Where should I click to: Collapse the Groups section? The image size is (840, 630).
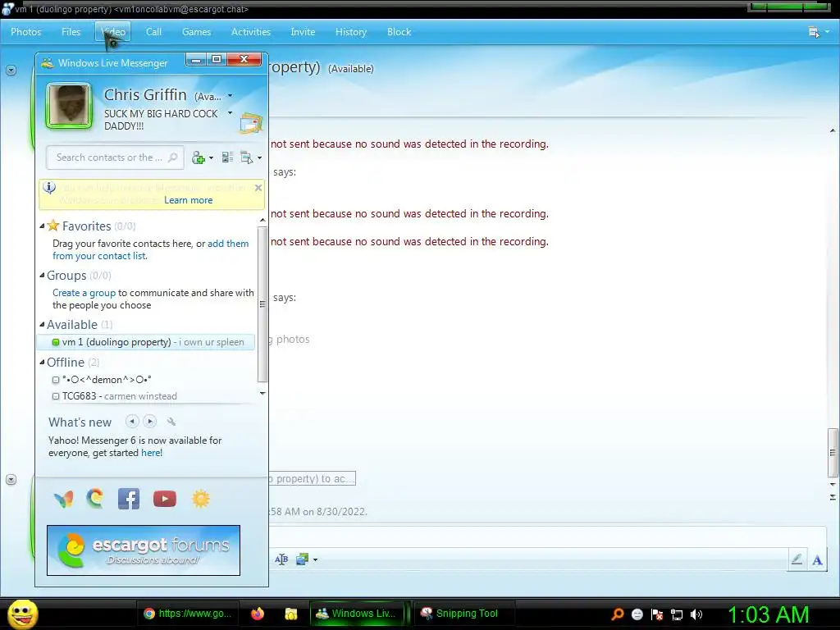pos(42,276)
